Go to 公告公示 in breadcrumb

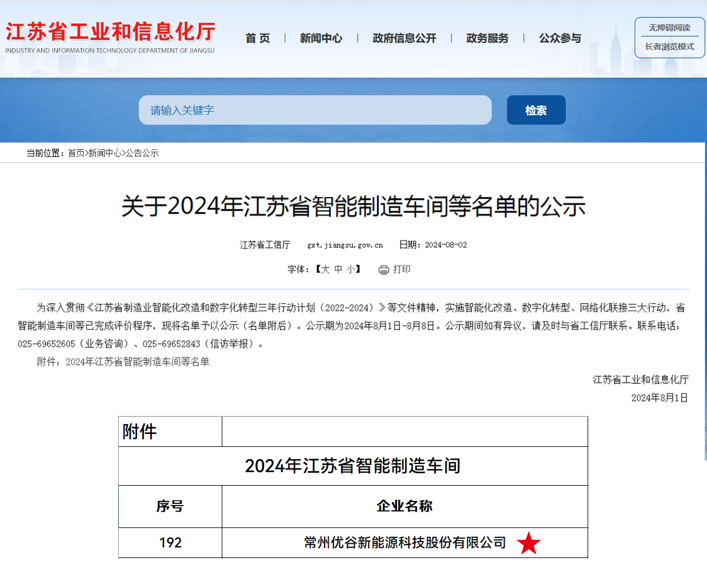click(142, 153)
